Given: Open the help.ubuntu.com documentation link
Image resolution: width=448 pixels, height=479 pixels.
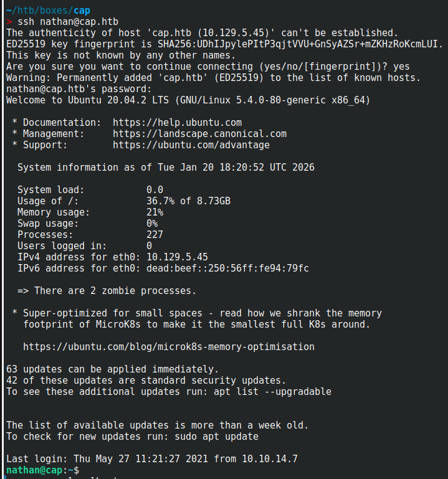Looking at the screenshot, I should point(177,123).
